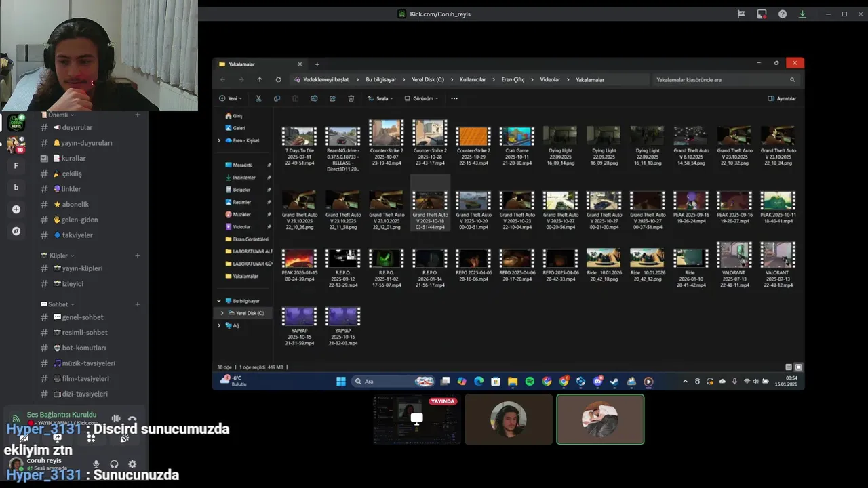Show hidden system tray icons chevron
This screenshot has width=868, height=488.
click(685, 382)
